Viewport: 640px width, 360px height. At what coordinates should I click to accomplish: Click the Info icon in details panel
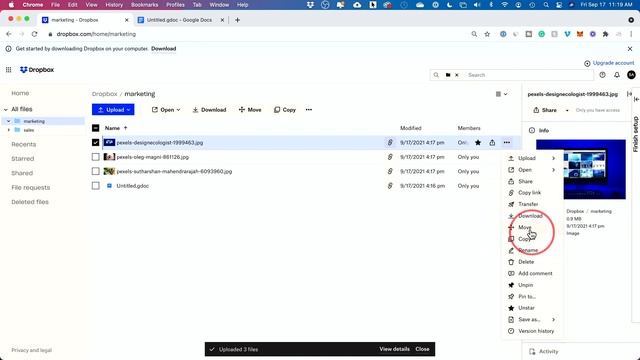point(531,131)
